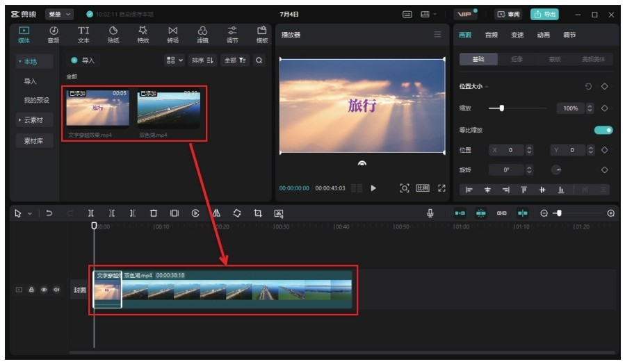Image resolution: width=625 pixels, height=364 pixels.
Task: Click the 导出 export button
Action: point(544,15)
